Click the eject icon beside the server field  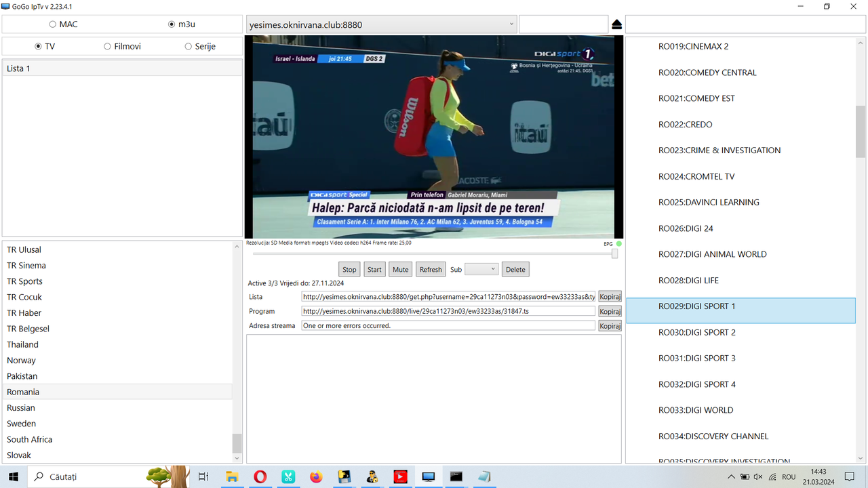tap(616, 24)
